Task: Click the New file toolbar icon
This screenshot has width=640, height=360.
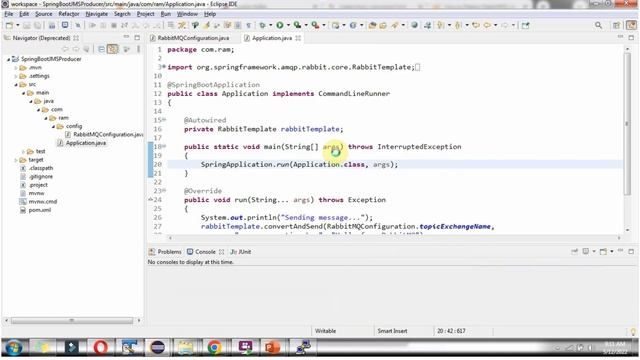Action: pyautogui.click(x=9, y=25)
